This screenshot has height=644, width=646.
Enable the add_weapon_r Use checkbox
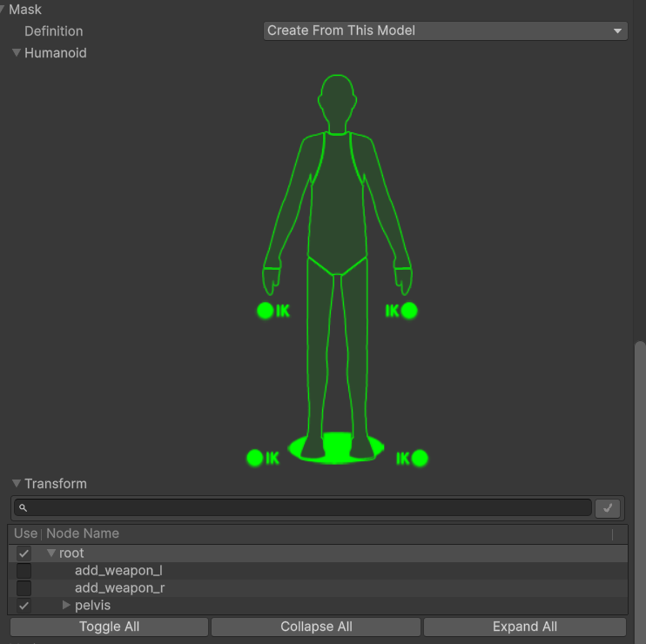point(24,588)
